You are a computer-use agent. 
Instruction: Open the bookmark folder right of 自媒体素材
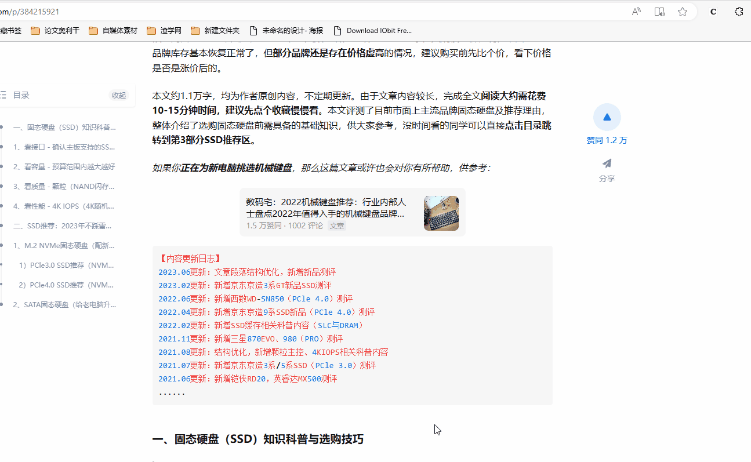tap(164, 31)
